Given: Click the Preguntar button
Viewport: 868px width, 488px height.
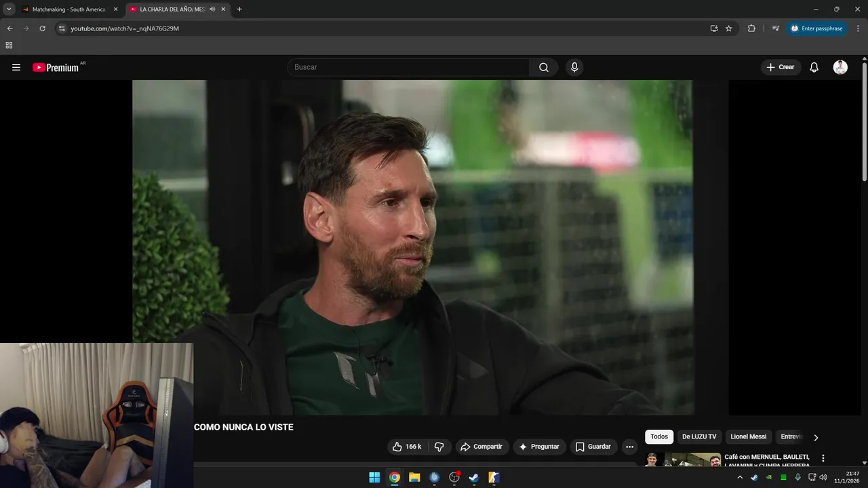Looking at the screenshot, I should point(539,447).
